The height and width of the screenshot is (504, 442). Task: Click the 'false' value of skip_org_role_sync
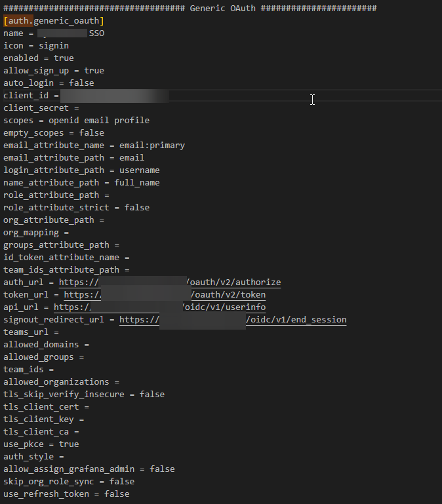pos(121,482)
